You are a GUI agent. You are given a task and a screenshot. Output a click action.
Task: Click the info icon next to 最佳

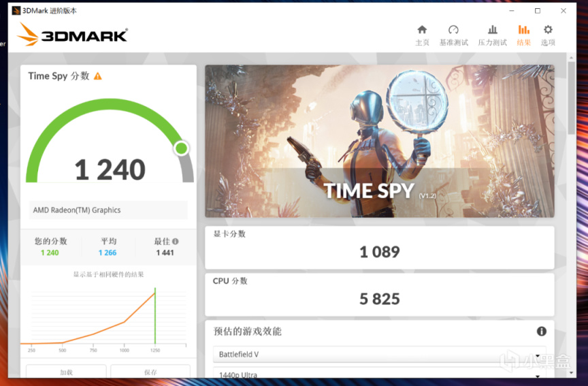pyautogui.click(x=175, y=241)
